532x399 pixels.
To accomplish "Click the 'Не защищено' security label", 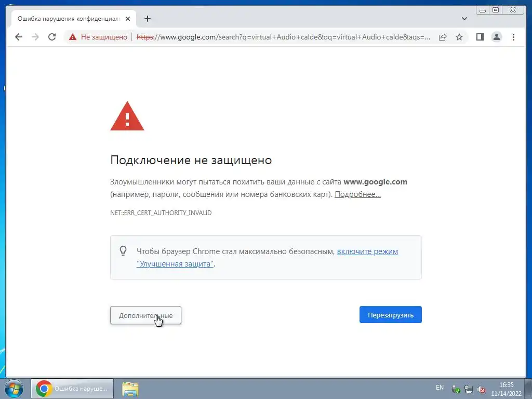I will (x=104, y=37).
